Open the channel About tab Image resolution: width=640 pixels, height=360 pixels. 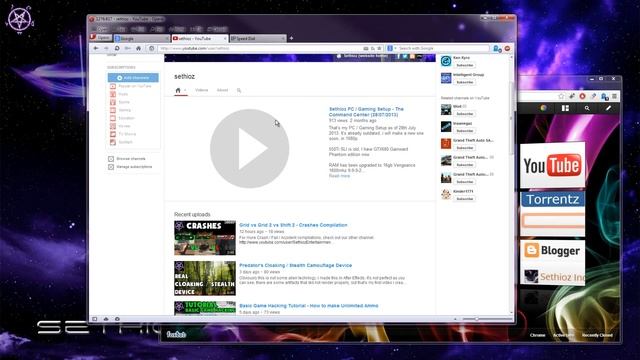(x=222, y=90)
